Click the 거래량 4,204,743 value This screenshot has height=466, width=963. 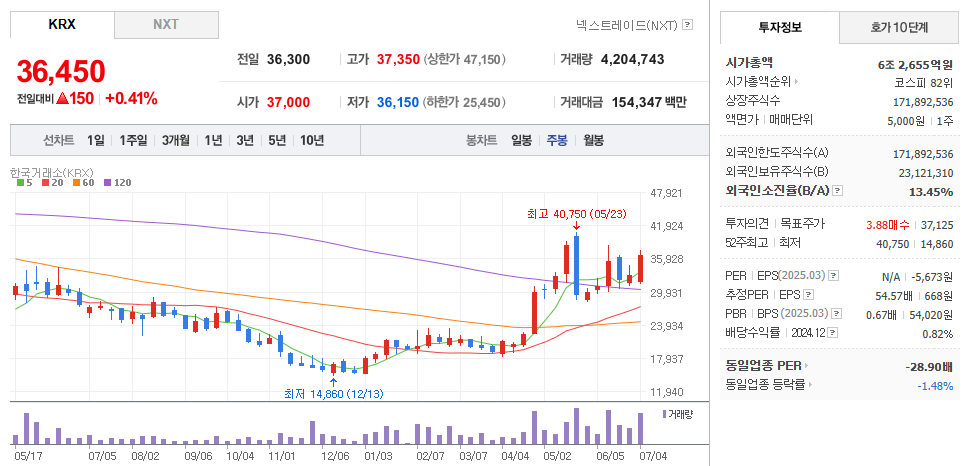[632, 60]
